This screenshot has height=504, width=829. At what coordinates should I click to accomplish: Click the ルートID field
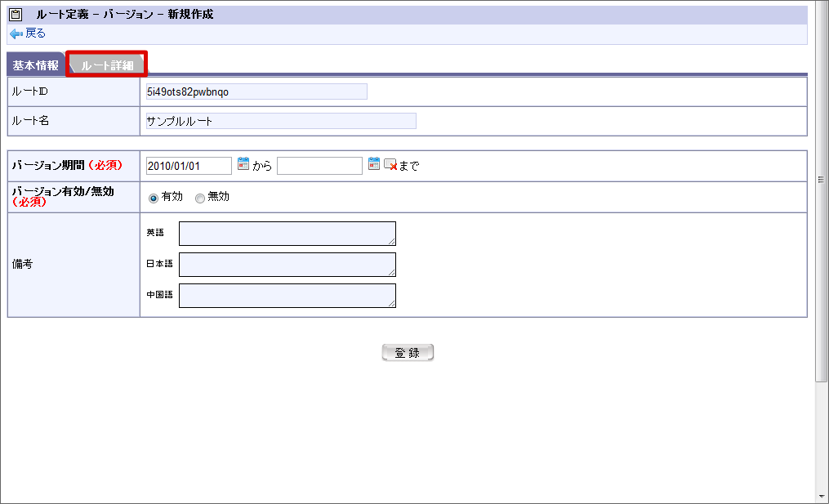point(256,91)
